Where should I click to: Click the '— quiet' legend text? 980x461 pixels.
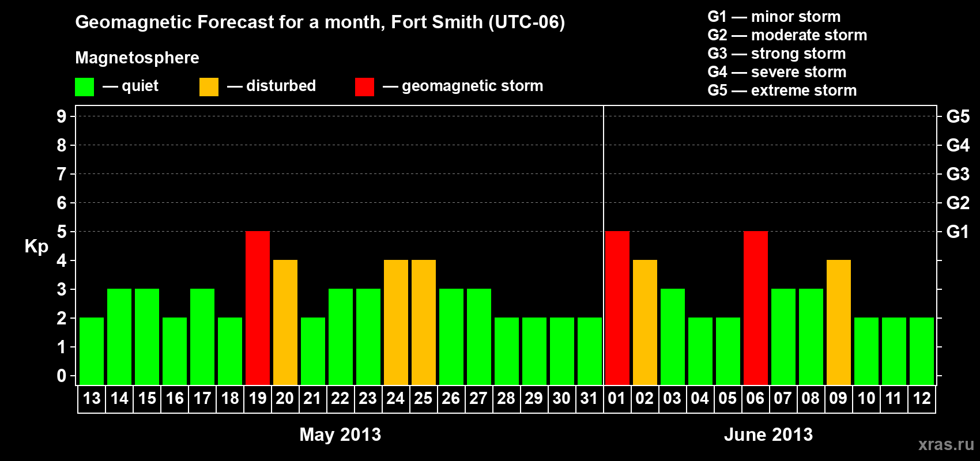click(x=130, y=86)
